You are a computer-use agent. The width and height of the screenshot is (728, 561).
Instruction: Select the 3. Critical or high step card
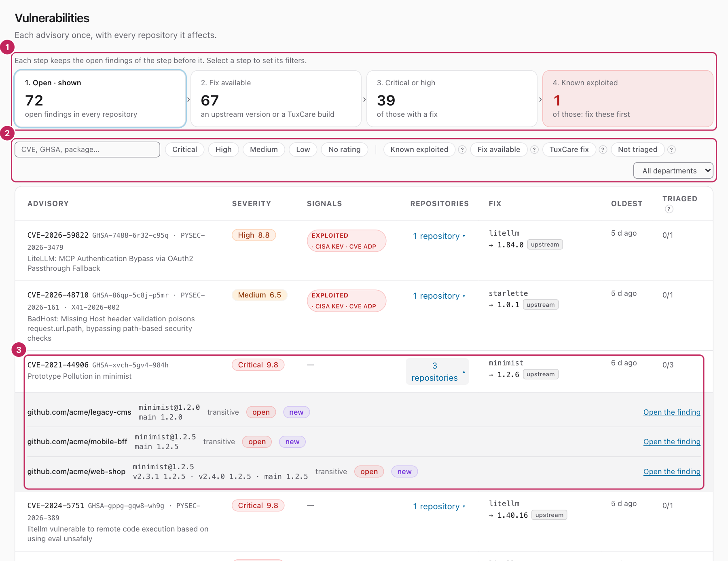coord(452,99)
